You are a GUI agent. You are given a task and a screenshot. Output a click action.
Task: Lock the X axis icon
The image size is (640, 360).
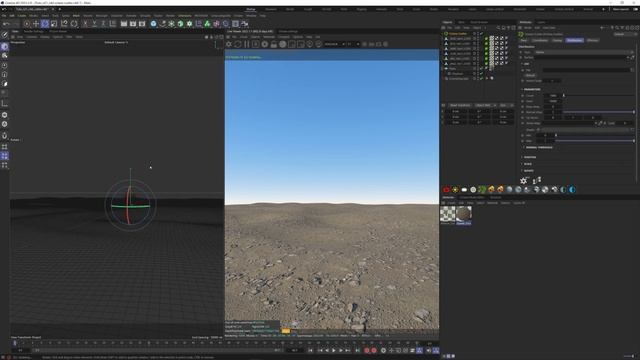coord(85,24)
